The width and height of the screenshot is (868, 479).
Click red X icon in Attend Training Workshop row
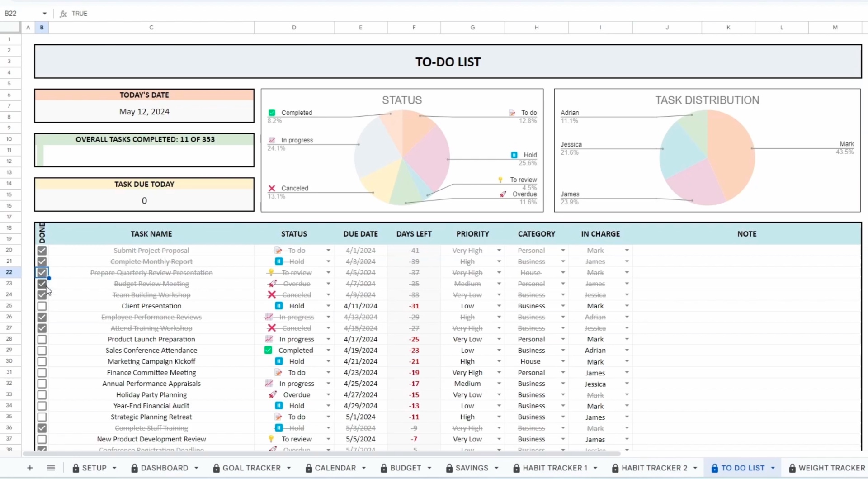(x=272, y=328)
